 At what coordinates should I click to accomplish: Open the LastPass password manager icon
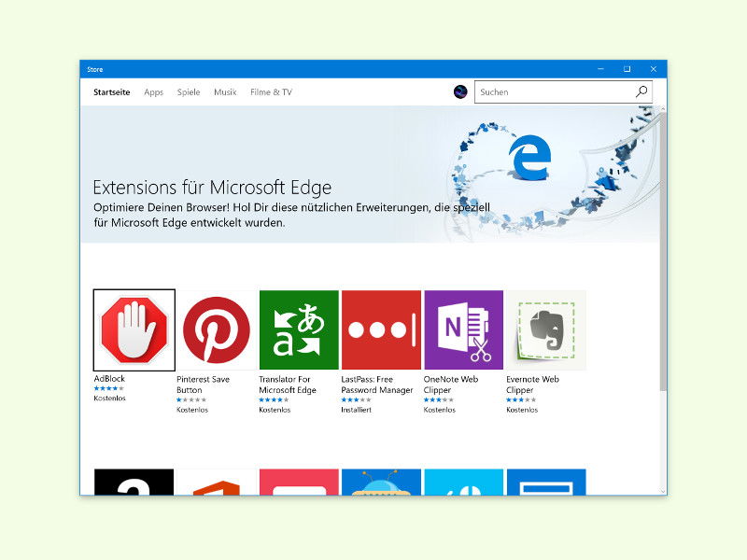381,330
